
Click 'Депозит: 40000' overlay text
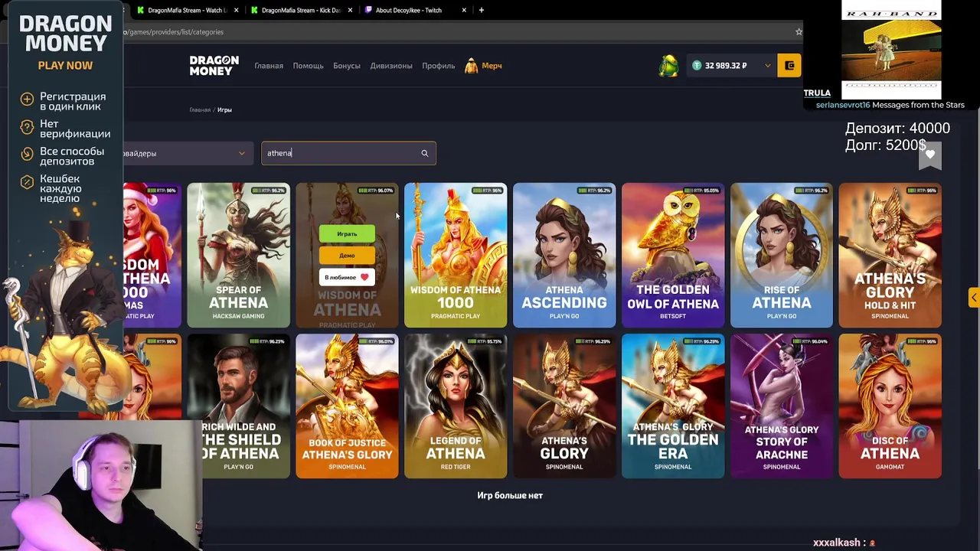click(897, 129)
